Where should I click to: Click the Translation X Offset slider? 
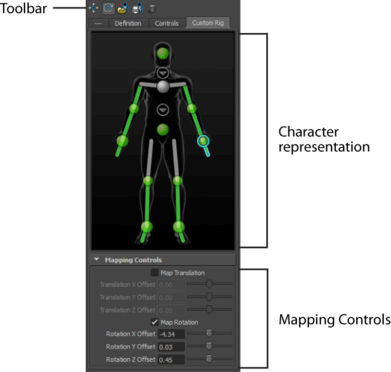click(209, 284)
